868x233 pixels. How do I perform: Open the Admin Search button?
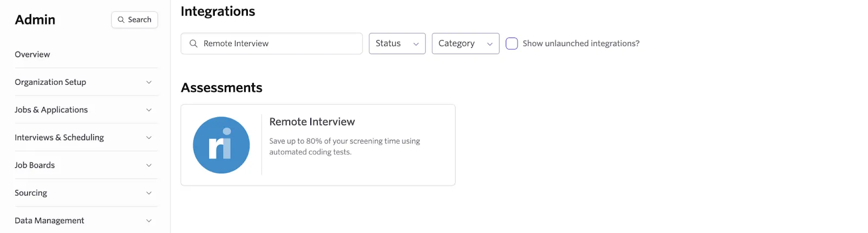tap(135, 20)
